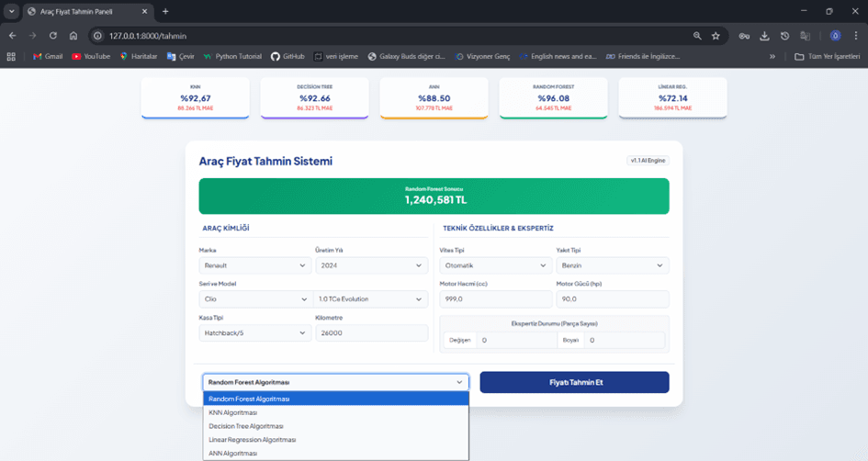Open the Kasa Tipi Hatchback/5 dropdown

click(253, 332)
